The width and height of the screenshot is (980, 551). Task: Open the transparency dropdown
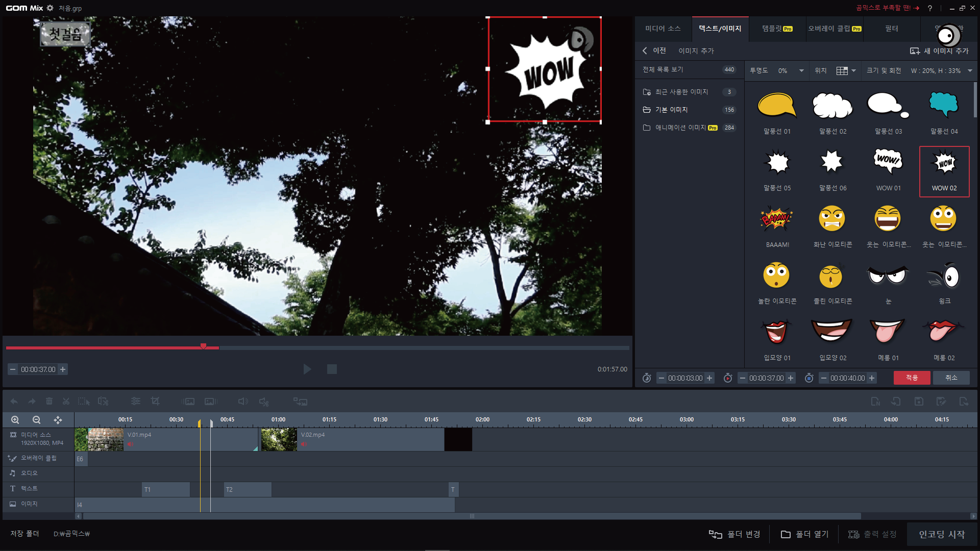(x=801, y=71)
